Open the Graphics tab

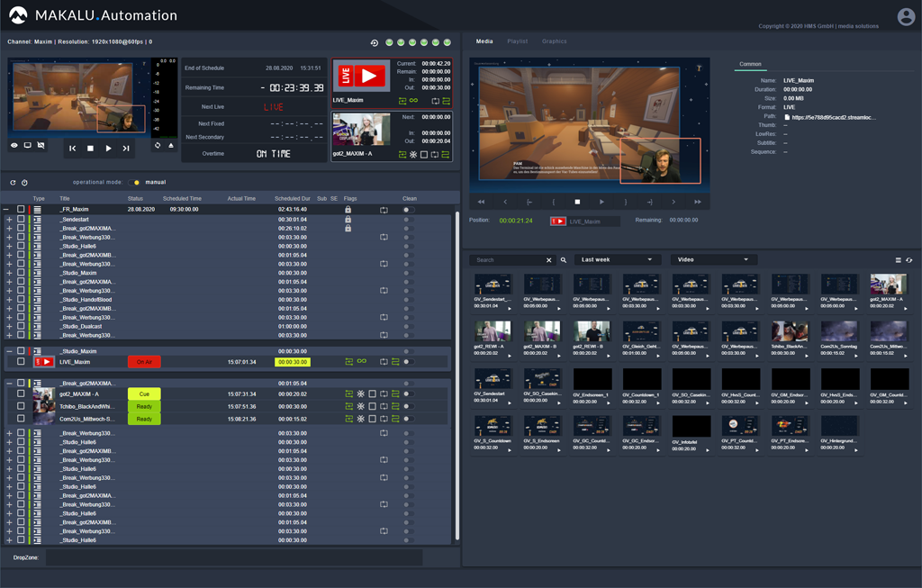coord(554,41)
